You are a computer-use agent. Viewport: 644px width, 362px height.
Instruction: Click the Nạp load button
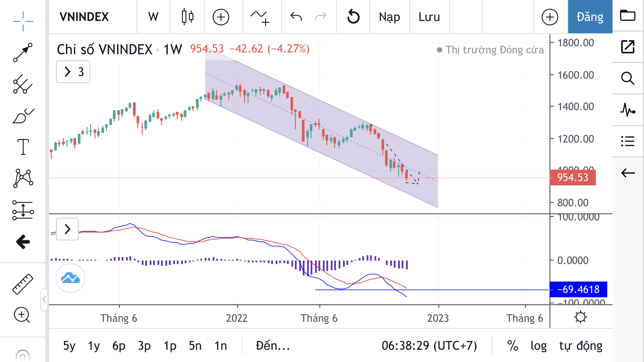[389, 17]
